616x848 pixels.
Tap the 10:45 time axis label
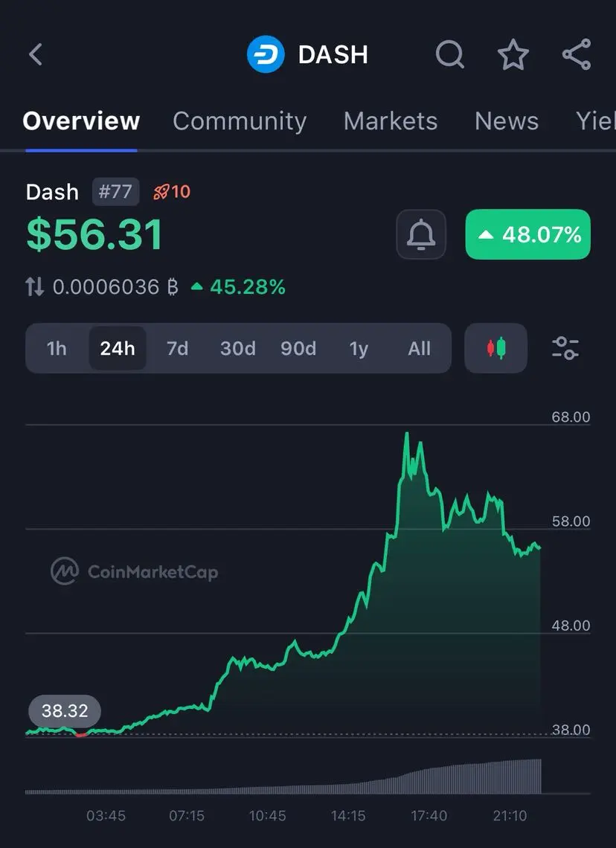267,815
